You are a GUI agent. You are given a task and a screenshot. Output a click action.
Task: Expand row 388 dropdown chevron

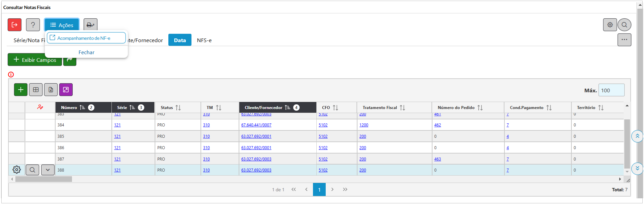48,170
